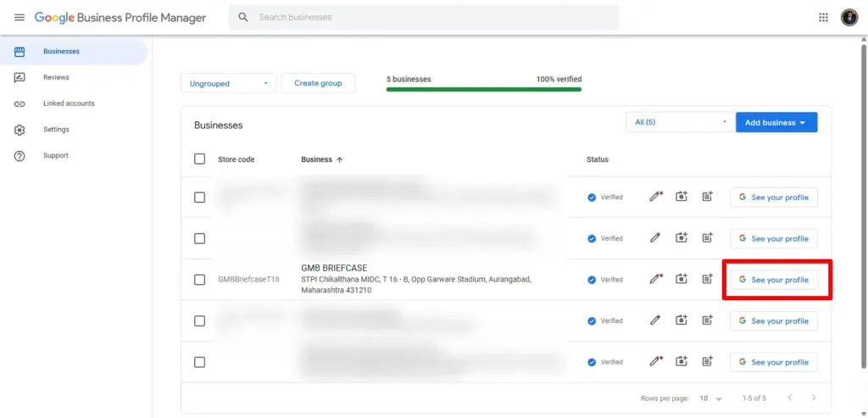Image resolution: width=868 pixels, height=418 pixels.
Task: Open the All (5) filter dropdown
Action: pyautogui.click(x=680, y=122)
